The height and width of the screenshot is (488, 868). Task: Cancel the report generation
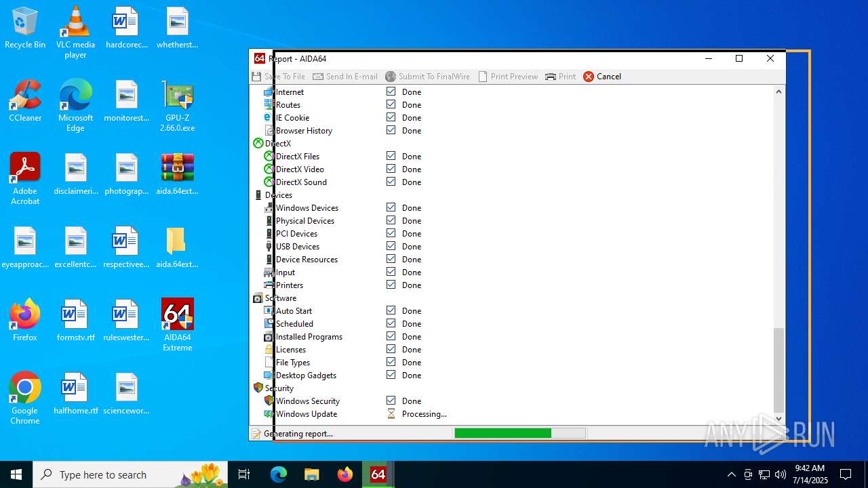tap(602, 77)
